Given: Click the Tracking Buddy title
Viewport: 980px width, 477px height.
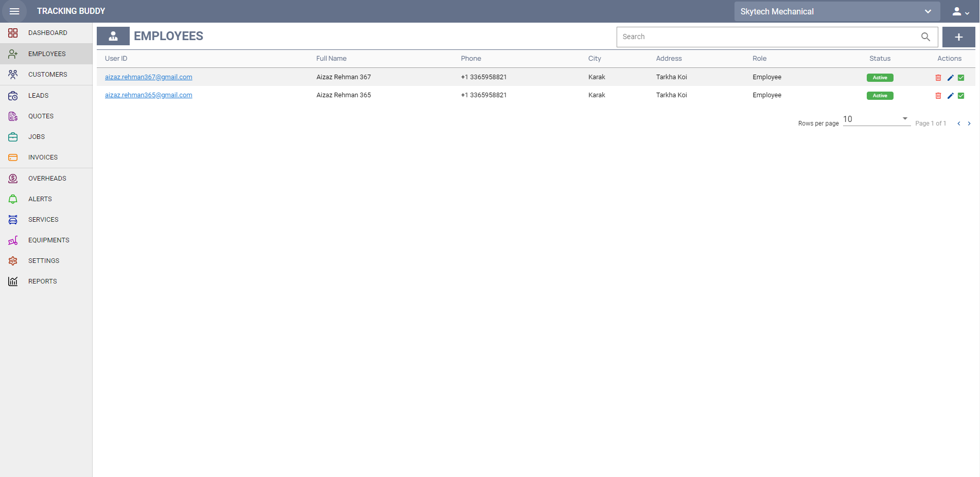Looking at the screenshot, I should pos(71,11).
